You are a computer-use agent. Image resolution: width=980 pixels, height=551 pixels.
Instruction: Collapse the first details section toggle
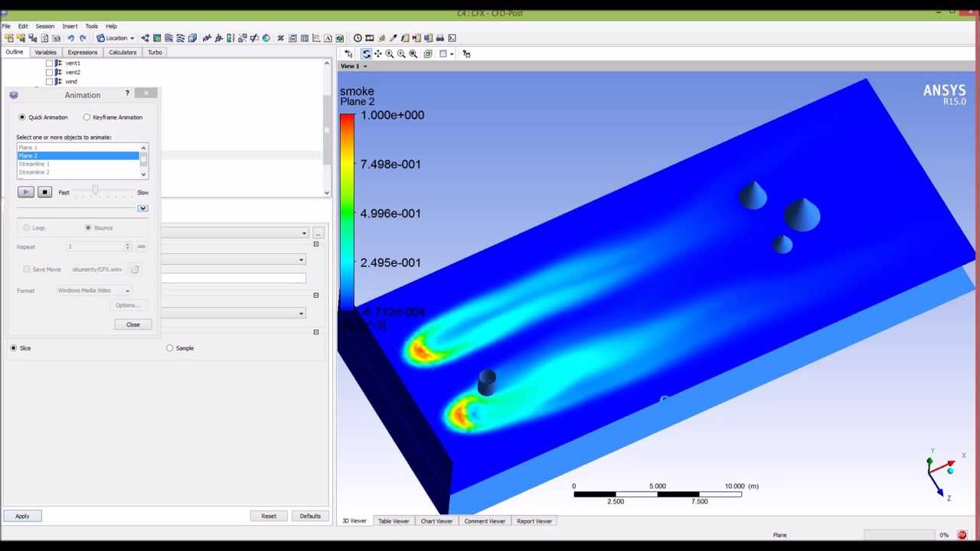315,244
